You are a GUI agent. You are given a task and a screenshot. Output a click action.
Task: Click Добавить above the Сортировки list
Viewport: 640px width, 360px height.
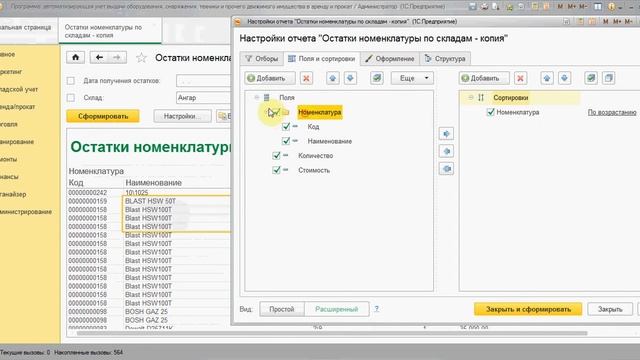(484, 78)
